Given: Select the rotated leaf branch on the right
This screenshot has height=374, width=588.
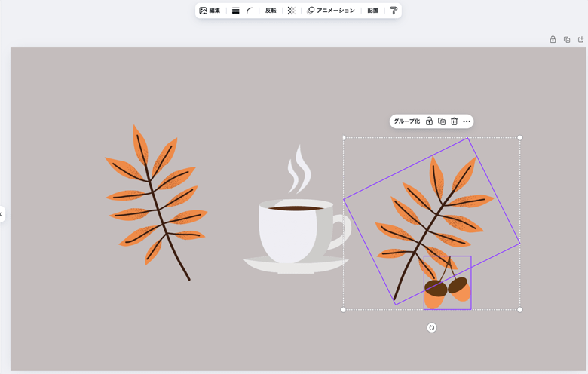Looking at the screenshot, I should (431, 222).
